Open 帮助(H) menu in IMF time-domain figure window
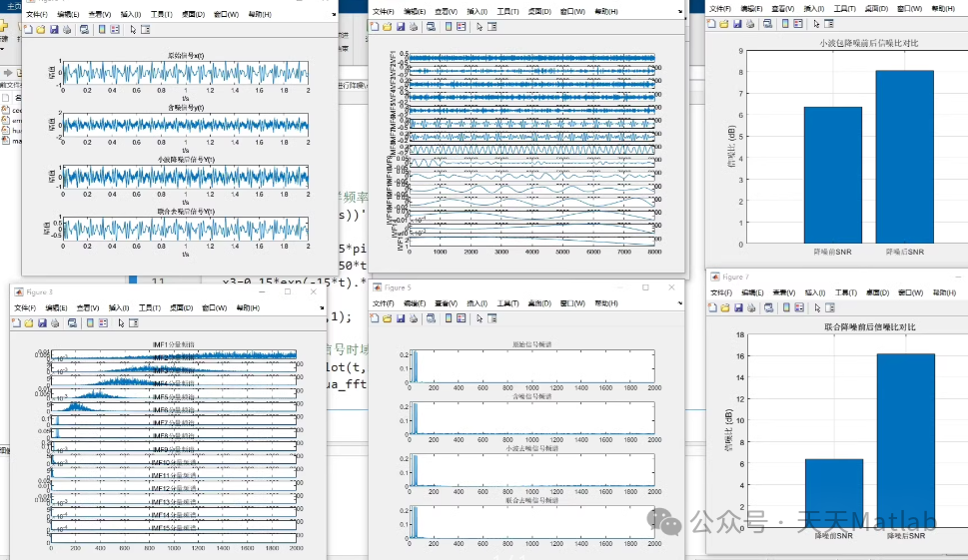The height and width of the screenshot is (560, 968). click(x=606, y=12)
